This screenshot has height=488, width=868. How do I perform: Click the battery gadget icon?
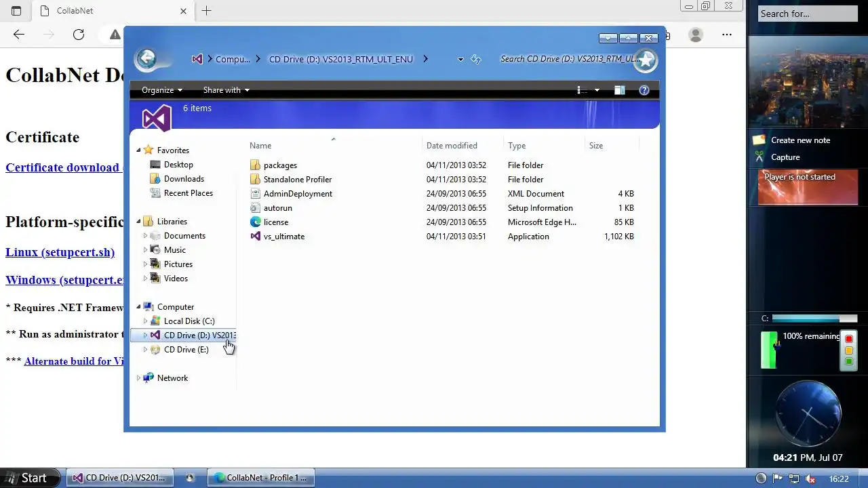point(769,350)
